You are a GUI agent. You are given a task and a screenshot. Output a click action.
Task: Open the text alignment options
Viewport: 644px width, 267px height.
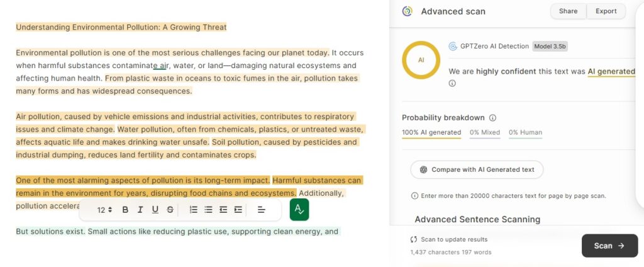coord(261,210)
